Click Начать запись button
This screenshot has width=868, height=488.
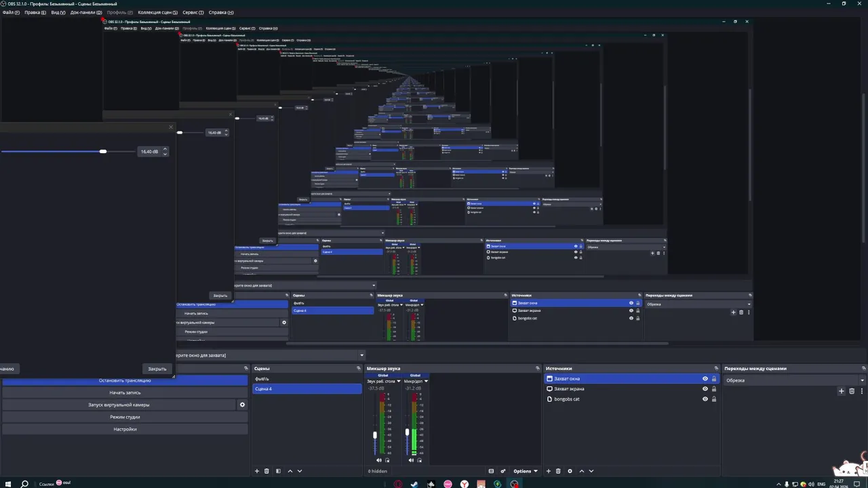[x=125, y=392]
